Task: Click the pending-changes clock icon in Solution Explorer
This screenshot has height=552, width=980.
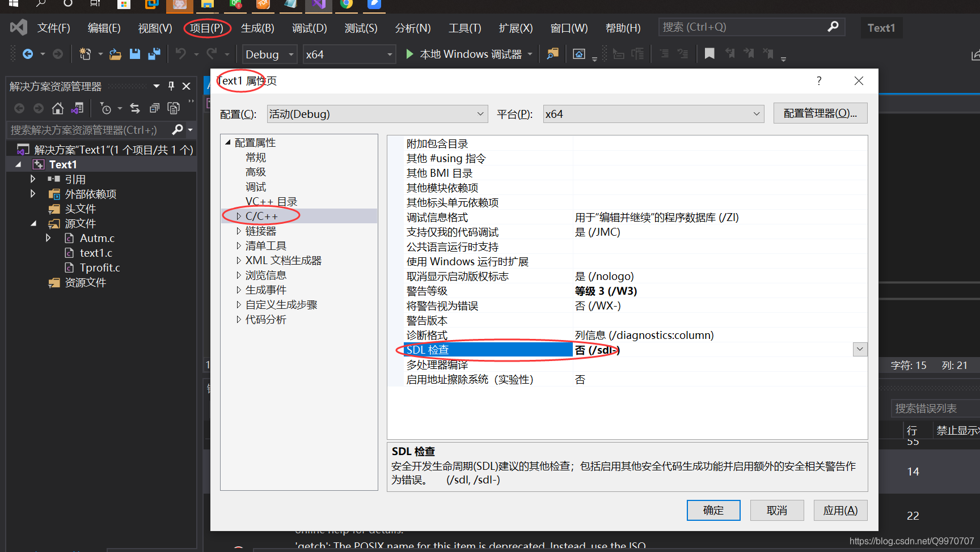Action: pyautogui.click(x=107, y=108)
